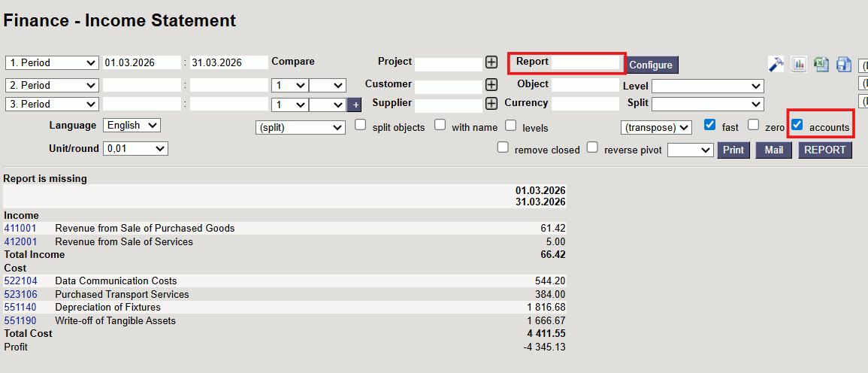868x373 pixels.
Task: Click the Configure button
Action: coord(651,65)
